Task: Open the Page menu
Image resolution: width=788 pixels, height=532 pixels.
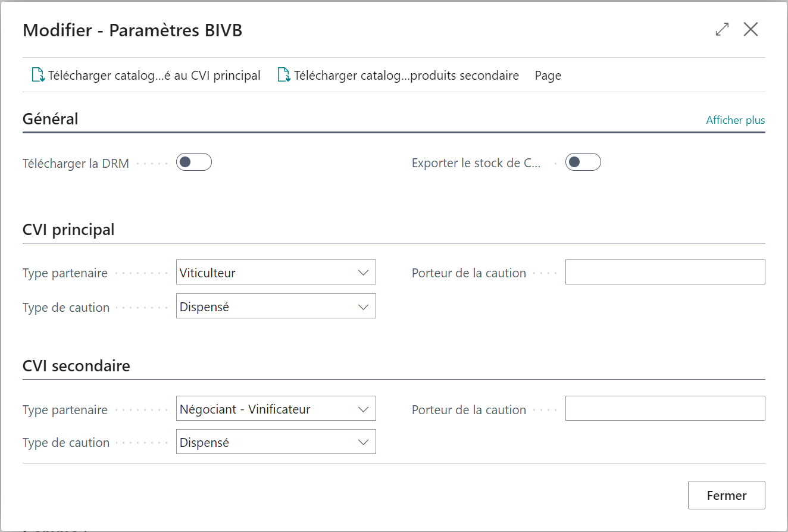Action: tap(548, 76)
